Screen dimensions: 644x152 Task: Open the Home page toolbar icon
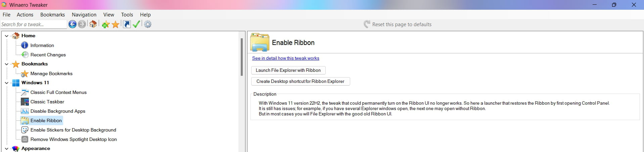(x=93, y=24)
